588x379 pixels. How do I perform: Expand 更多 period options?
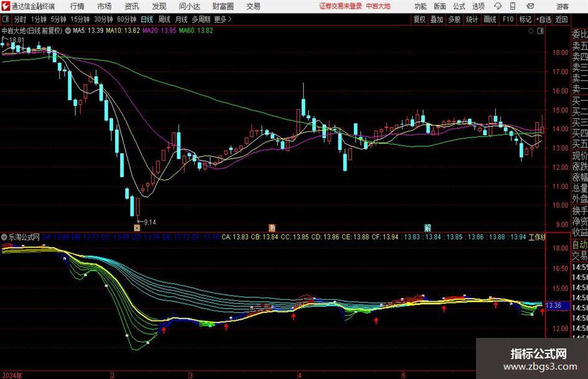click(223, 19)
